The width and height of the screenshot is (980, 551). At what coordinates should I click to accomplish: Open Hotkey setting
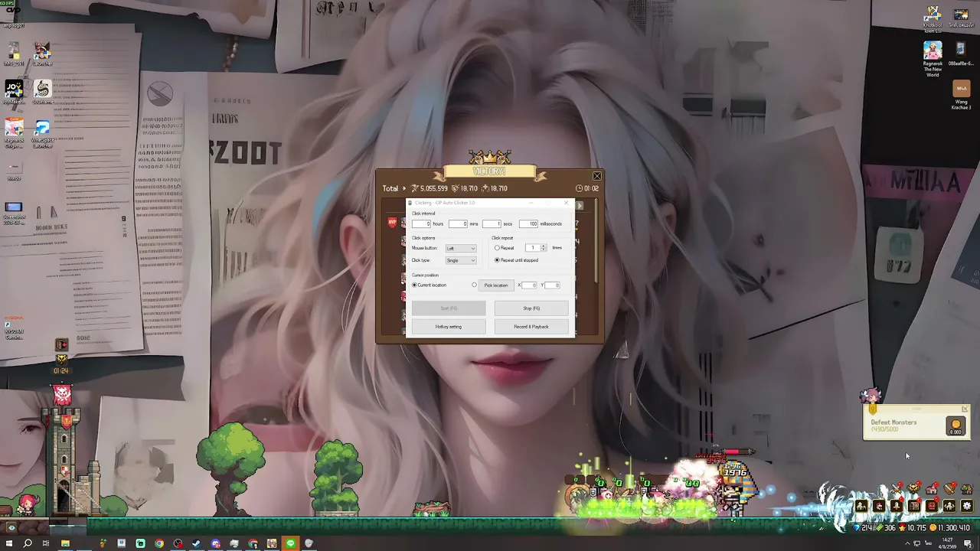click(449, 327)
